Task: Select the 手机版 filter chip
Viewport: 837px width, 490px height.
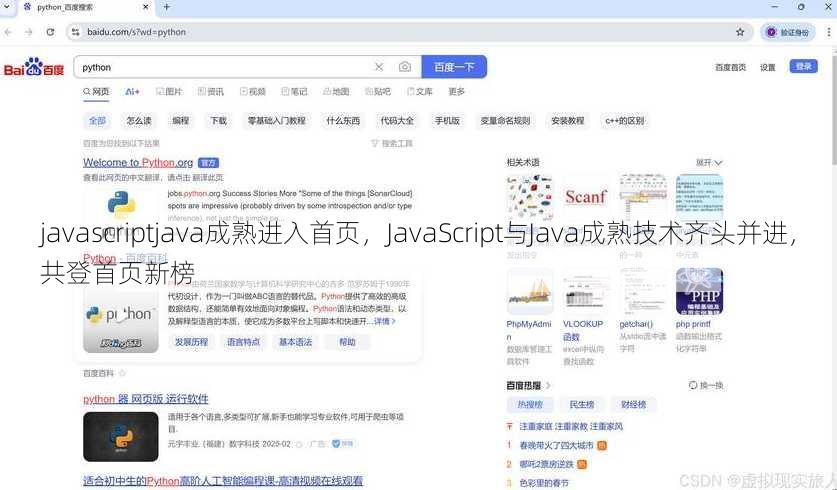Action: tap(447, 121)
